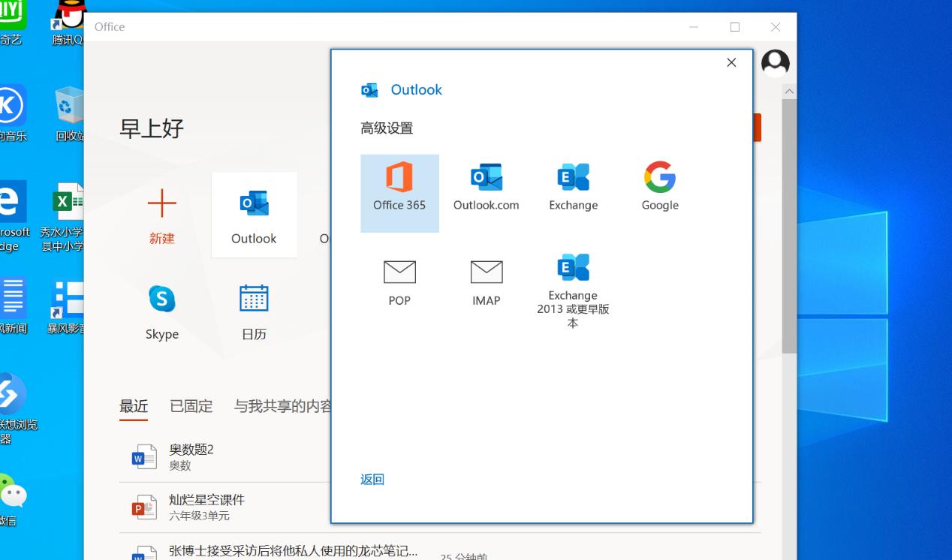Viewport: 952px width, 560px height.
Task: Select the POP account type
Action: (399, 282)
